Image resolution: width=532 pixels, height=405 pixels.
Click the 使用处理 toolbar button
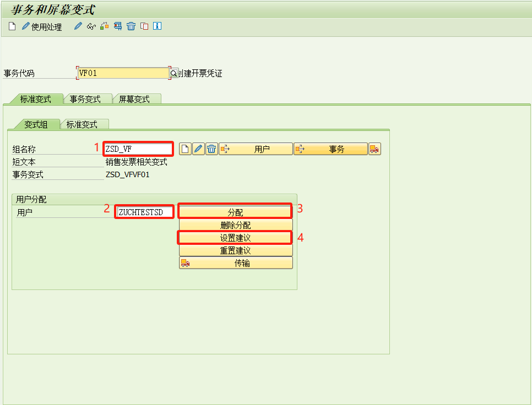click(42, 26)
